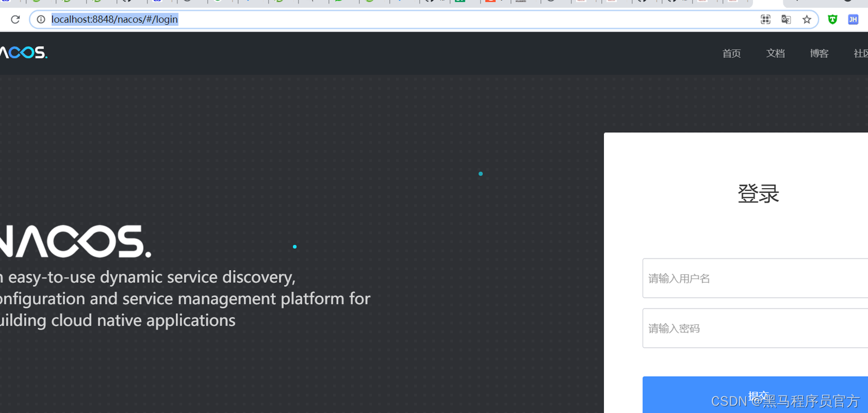Open the 文档 navigation link
The height and width of the screenshot is (413, 868).
[775, 54]
